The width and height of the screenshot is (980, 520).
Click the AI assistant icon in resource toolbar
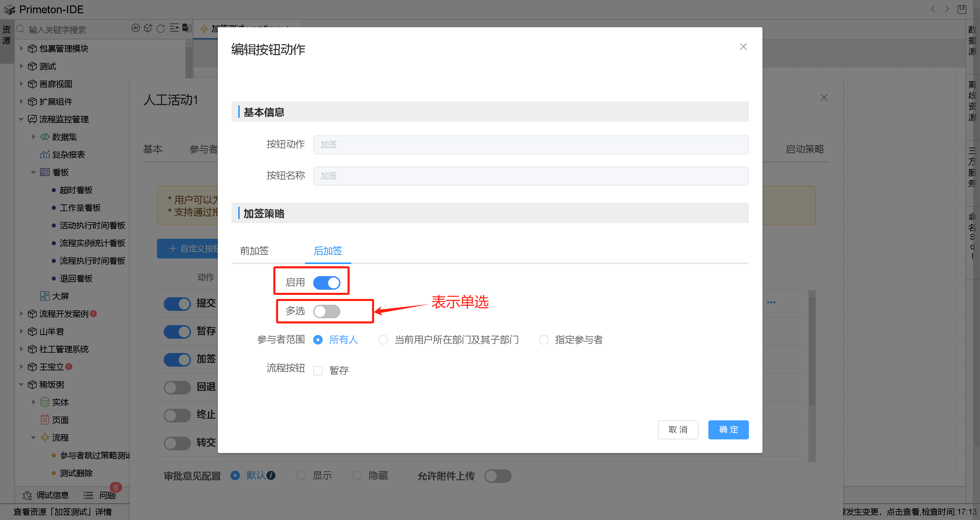pos(135,28)
